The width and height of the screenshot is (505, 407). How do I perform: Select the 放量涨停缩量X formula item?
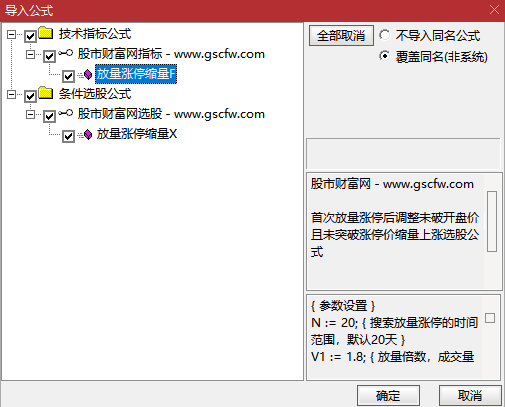coord(137,134)
